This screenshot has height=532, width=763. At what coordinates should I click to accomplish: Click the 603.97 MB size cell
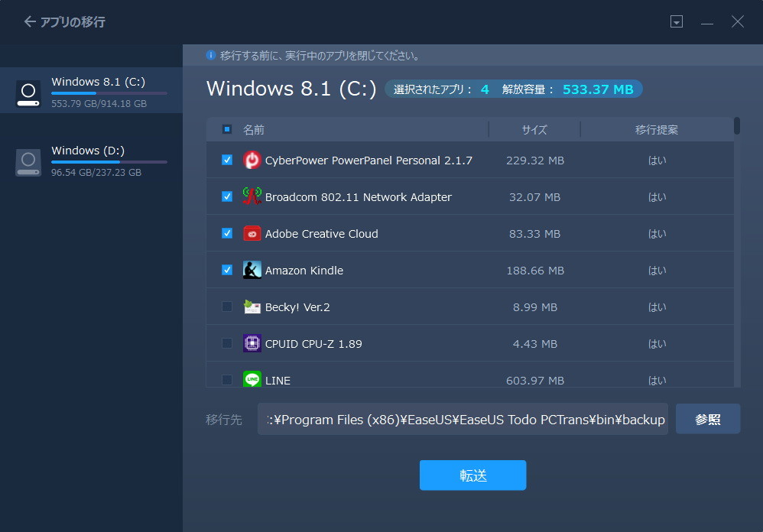pos(534,381)
